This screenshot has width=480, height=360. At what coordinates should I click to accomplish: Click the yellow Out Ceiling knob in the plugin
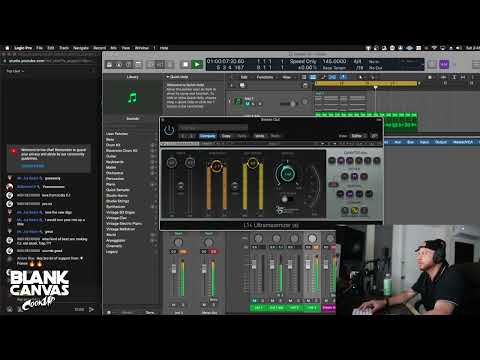[x=253, y=163]
